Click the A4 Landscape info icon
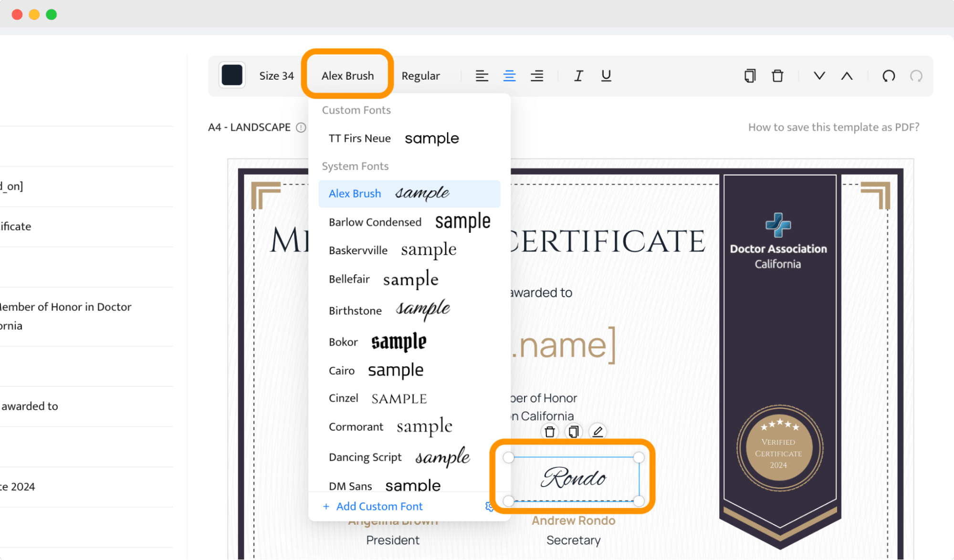 coord(301,127)
